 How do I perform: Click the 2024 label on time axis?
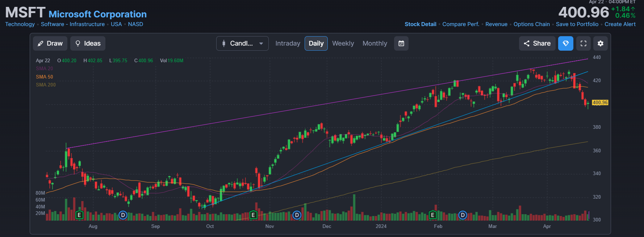click(x=381, y=226)
